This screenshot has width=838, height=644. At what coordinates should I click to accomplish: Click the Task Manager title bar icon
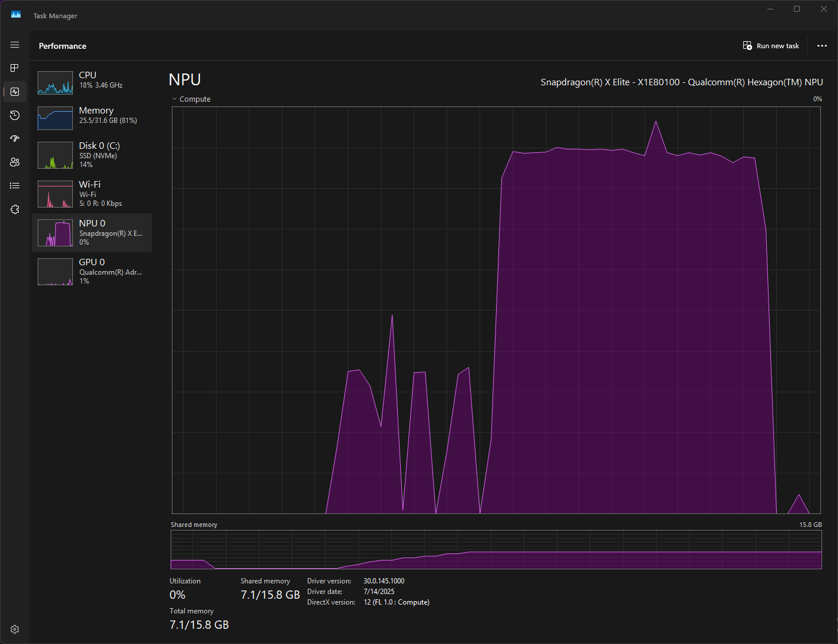15,14
